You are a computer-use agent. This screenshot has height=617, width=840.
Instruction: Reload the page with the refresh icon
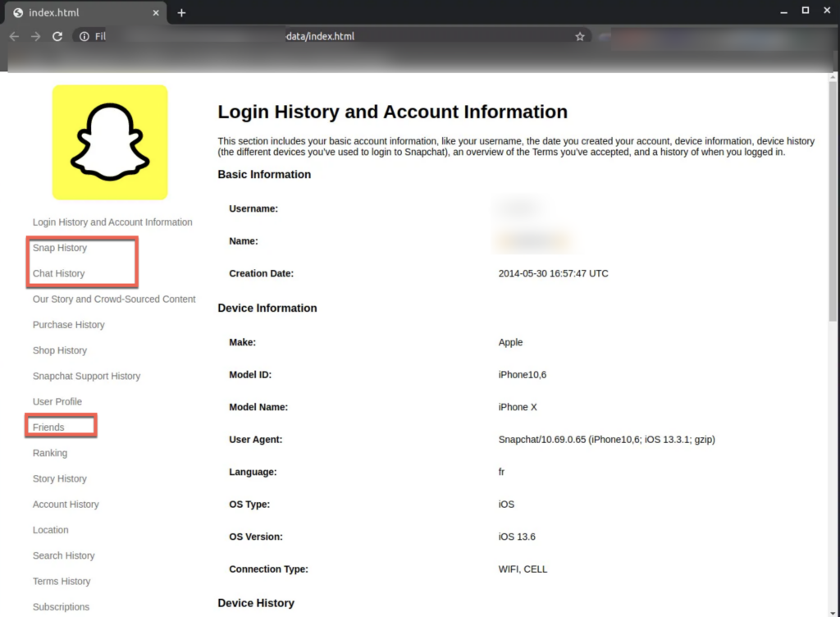pyautogui.click(x=57, y=36)
